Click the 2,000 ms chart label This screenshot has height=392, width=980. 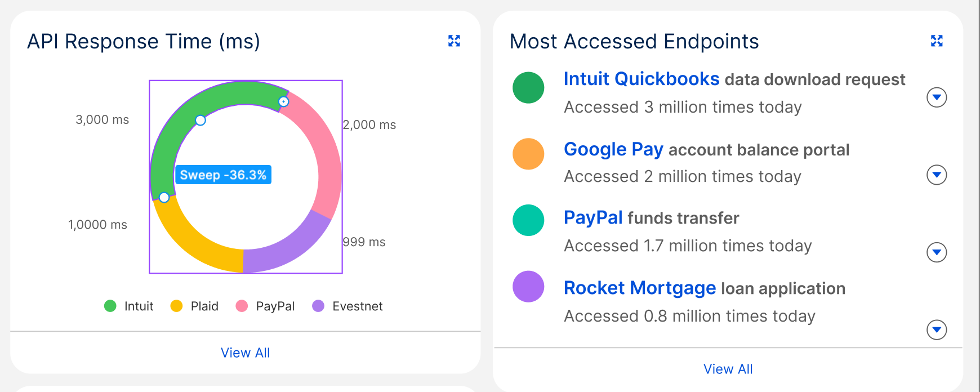[369, 124]
